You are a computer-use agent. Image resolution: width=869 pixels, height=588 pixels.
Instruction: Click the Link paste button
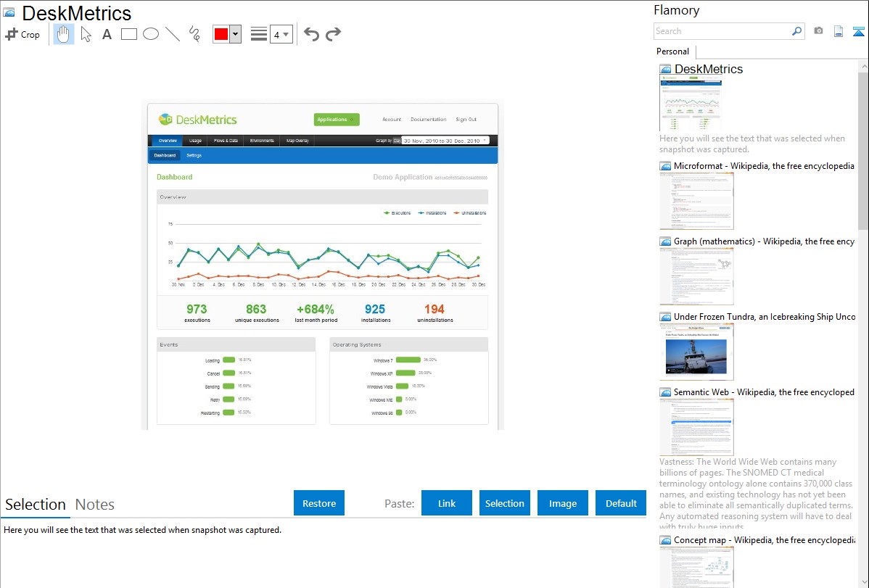click(447, 503)
